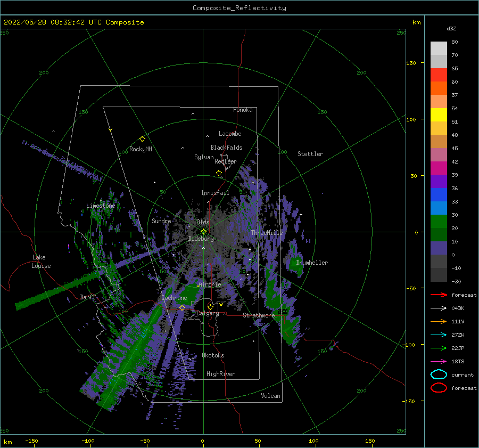Click the Sundre town label
Image resolution: width=479 pixels, height=448 pixels.
click(x=161, y=221)
